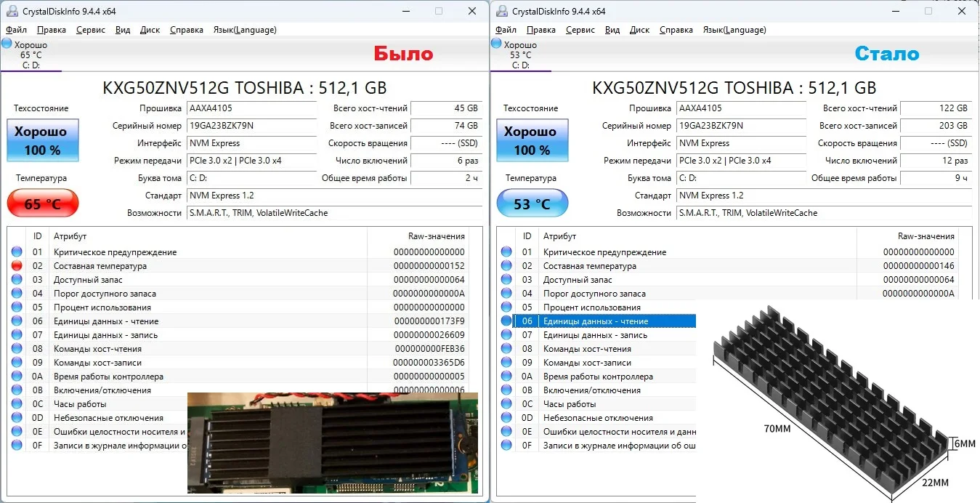Click status icon of 02 Составная температура, right window
The width and height of the screenshot is (980, 503).
[x=506, y=266]
